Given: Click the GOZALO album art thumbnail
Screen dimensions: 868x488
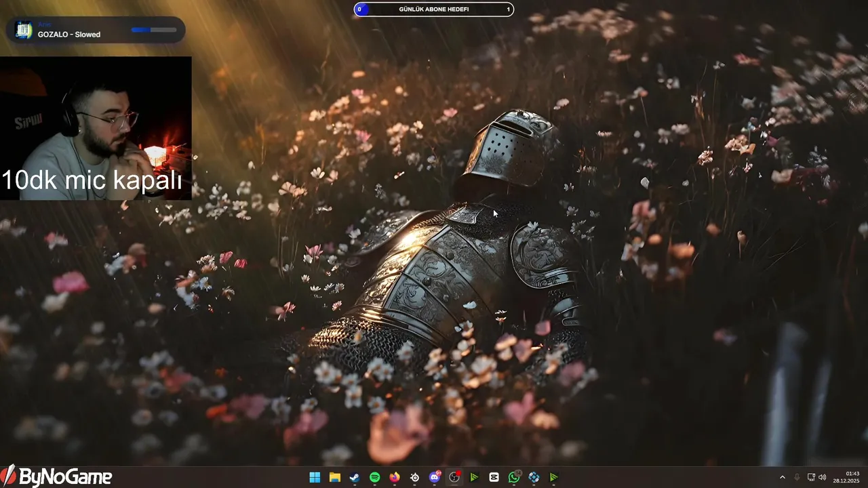Looking at the screenshot, I should click(x=24, y=30).
